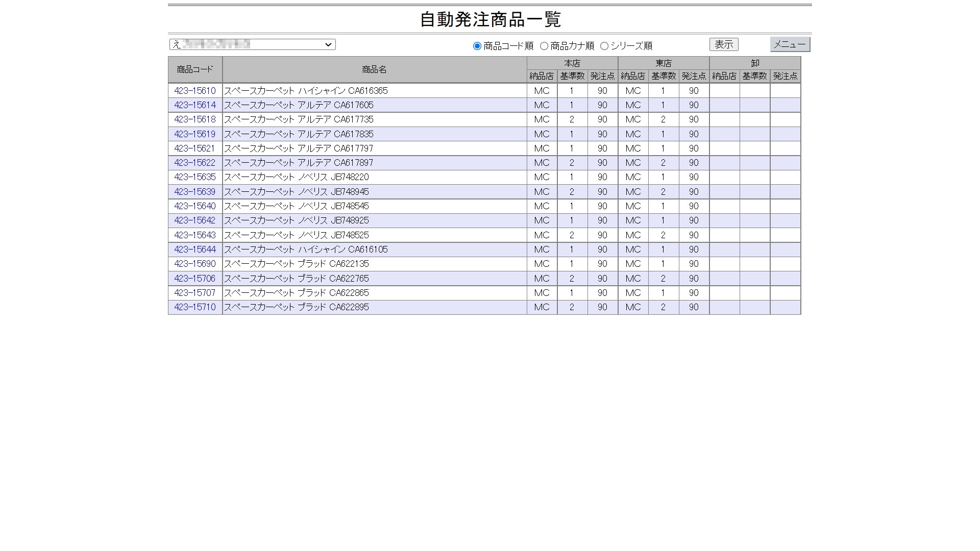Open product code link 423-15639
The width and height of the screenshot is (980, 551).
pos(195,192)
